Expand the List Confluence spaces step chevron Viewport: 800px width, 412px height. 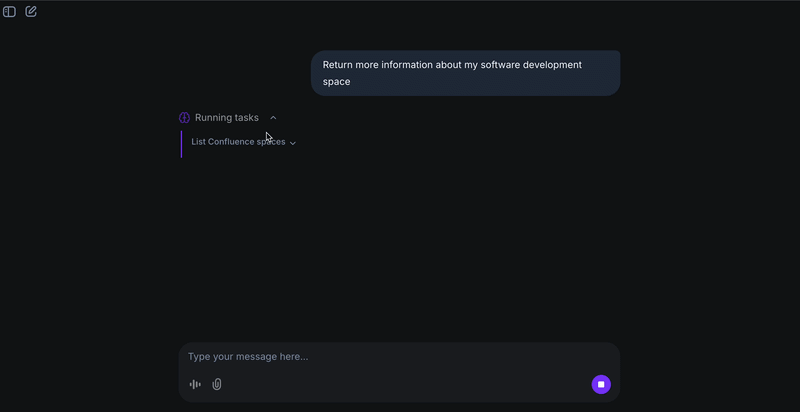pyautogui.click(x=293, y=143)
